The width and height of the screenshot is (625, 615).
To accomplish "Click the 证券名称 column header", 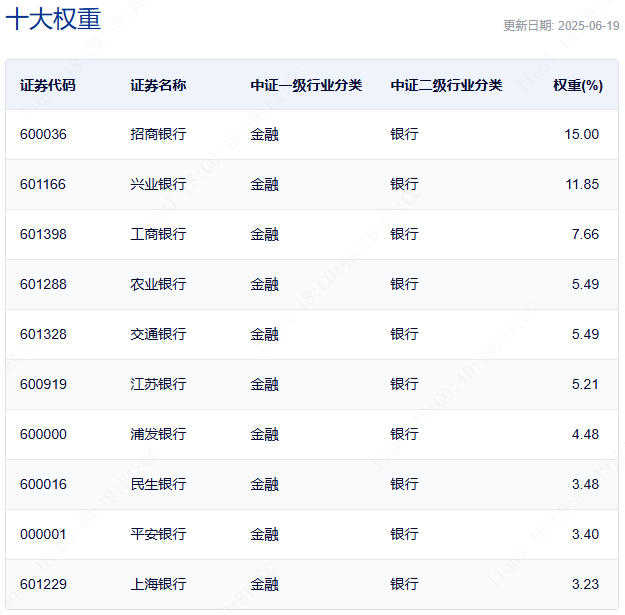I will pos(158,85).
